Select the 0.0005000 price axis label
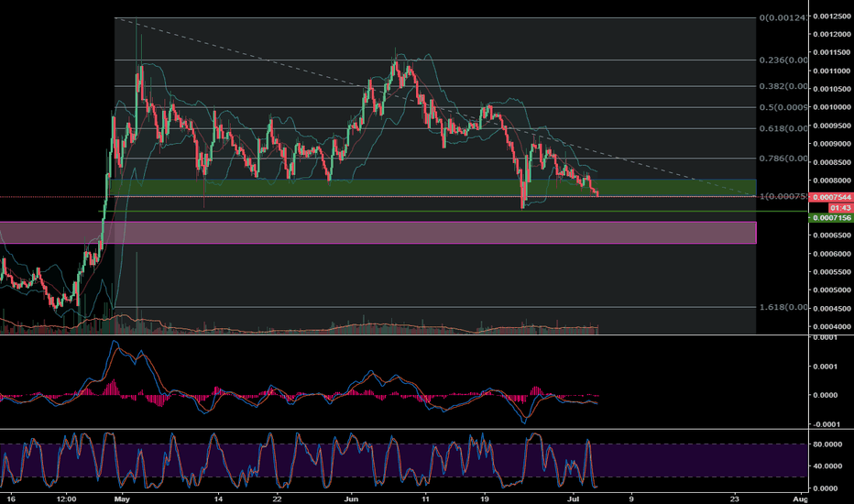854x504 pixels. click(x=832, y=290)
